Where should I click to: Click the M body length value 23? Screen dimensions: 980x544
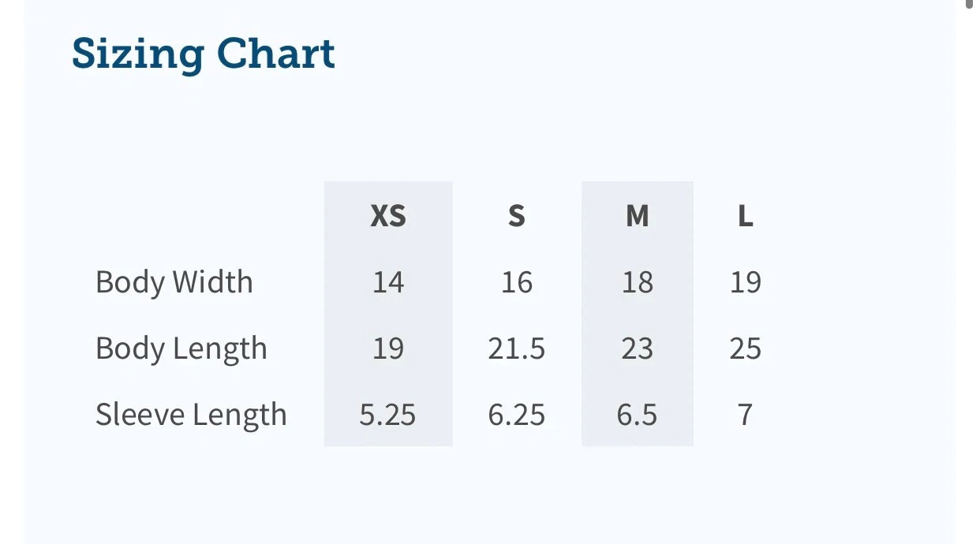tap(638, 348)
